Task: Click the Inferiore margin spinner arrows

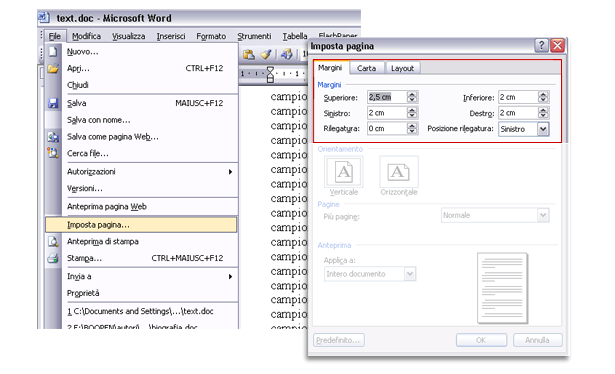Action: pos(543,97)
